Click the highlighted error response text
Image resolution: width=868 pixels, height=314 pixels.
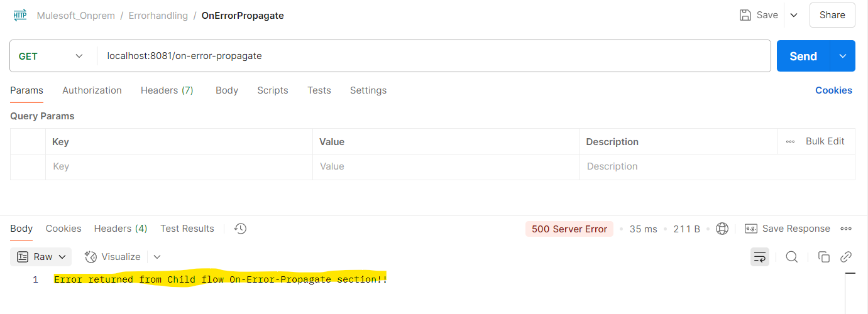pos(221,279)
